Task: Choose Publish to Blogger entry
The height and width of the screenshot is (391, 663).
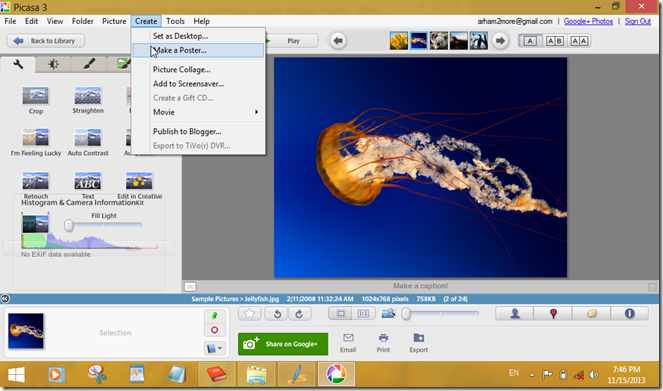Action: [198, 131]
